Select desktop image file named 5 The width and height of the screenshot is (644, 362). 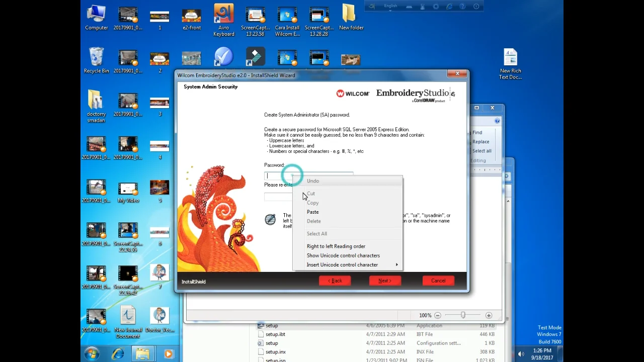coord(159,191)
